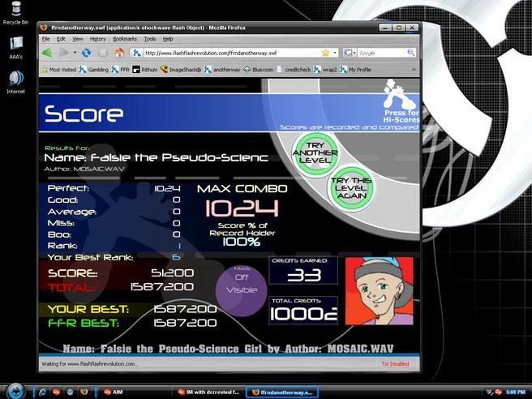Click the Try This Level Again button
The height and width of the screenshot is (399, 532).
click(351, 188)
